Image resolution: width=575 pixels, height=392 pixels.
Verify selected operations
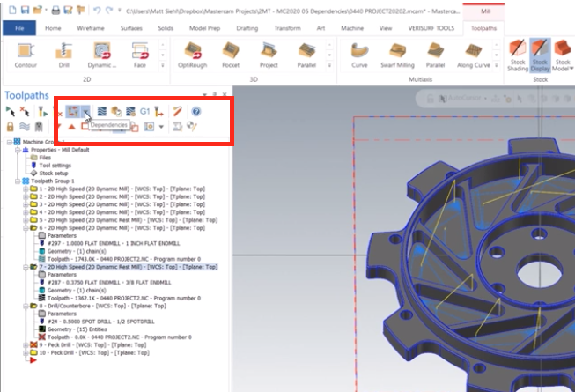[x=116, y=112]
